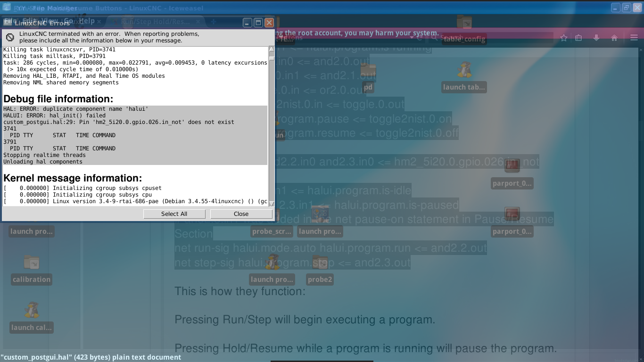Open the upper parport_0... desktop icon
The image size is (644, 362).
512,166
